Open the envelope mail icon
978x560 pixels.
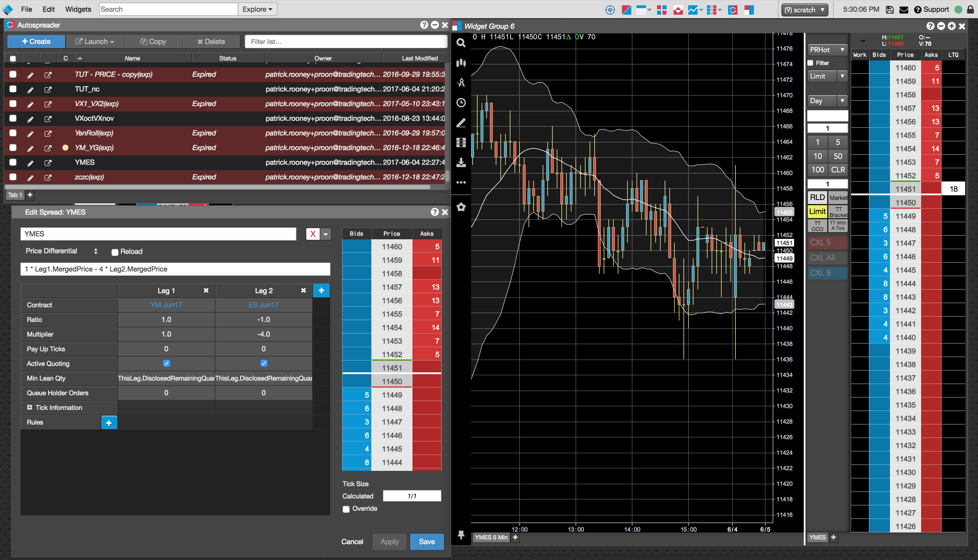point(904,10)
